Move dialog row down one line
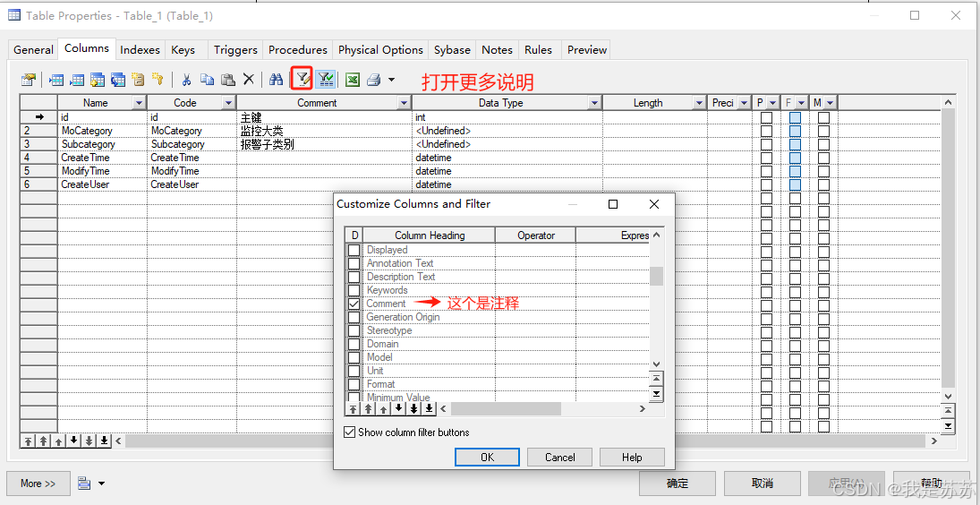Viewport: 980px width, 505px height. pyautogui.click(x=398, y=409)
